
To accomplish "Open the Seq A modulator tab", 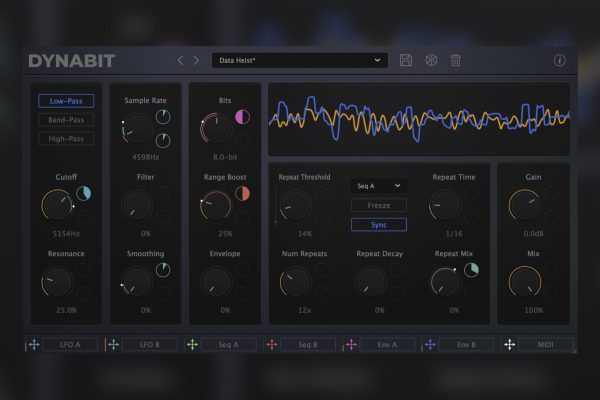I will [228, 344].
